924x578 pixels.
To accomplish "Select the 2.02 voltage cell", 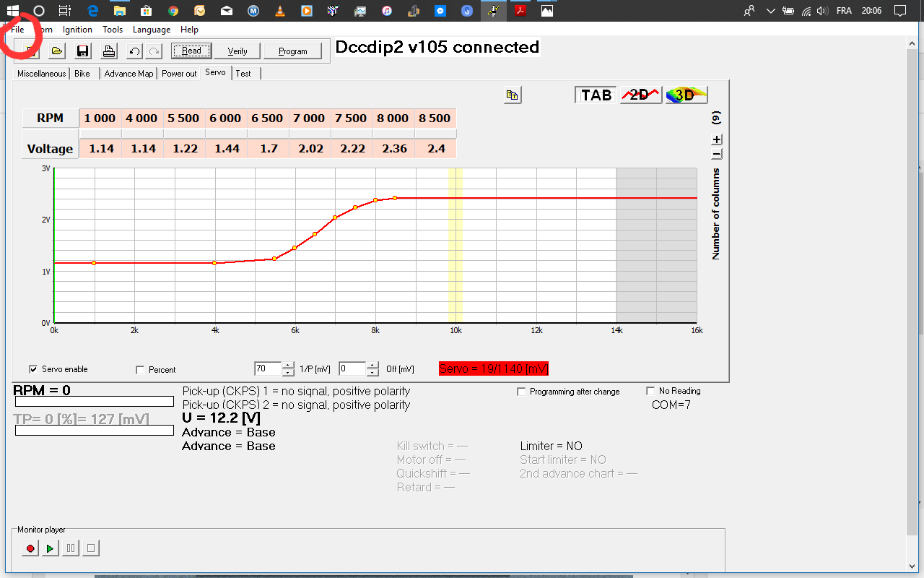I will point(310,149).
